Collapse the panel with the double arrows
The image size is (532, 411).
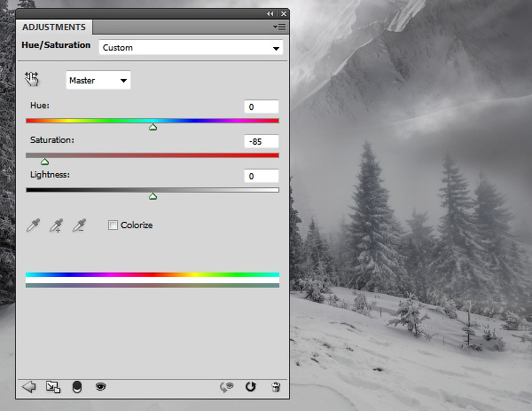270,13
